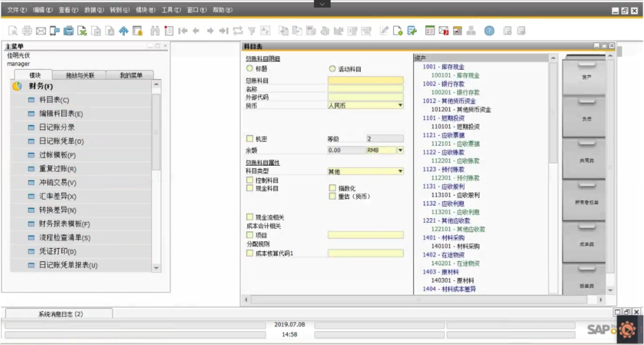Expand account 1403 - 原材料
Screen dimensions: 644x345
441,271
